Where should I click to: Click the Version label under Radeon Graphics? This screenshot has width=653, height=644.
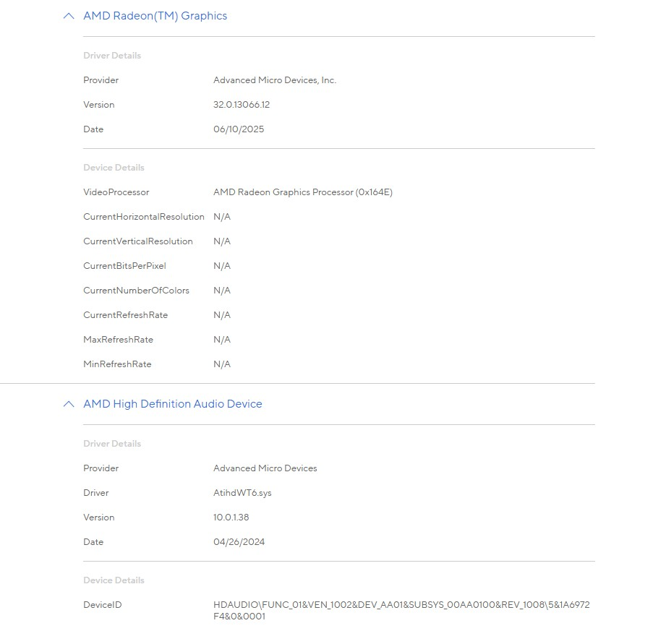tap(98, 105)
